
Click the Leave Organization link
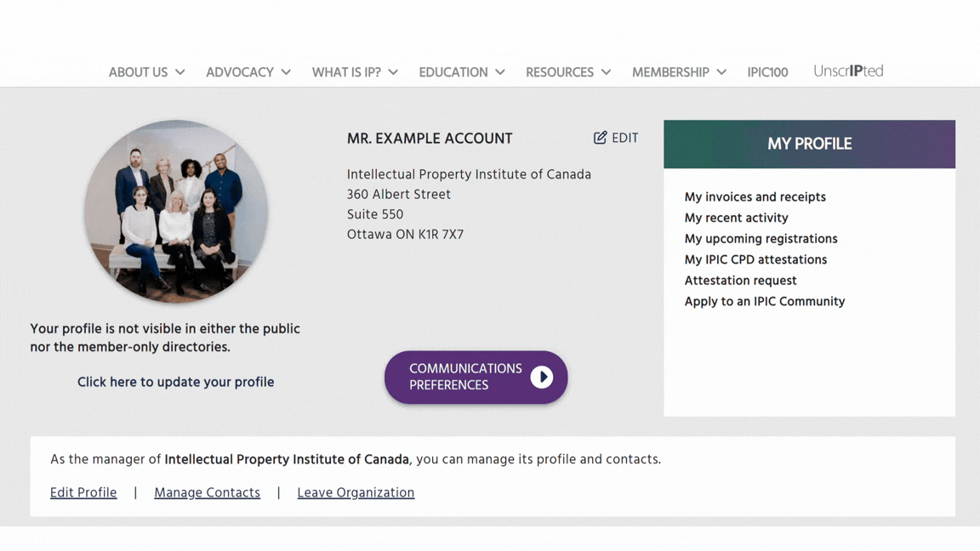tap(356, 492)
